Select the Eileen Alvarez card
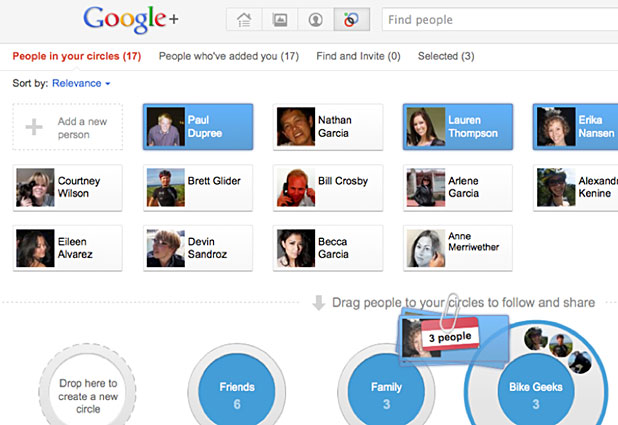Screen dimensions: 618x425 (x=67, y=248)
